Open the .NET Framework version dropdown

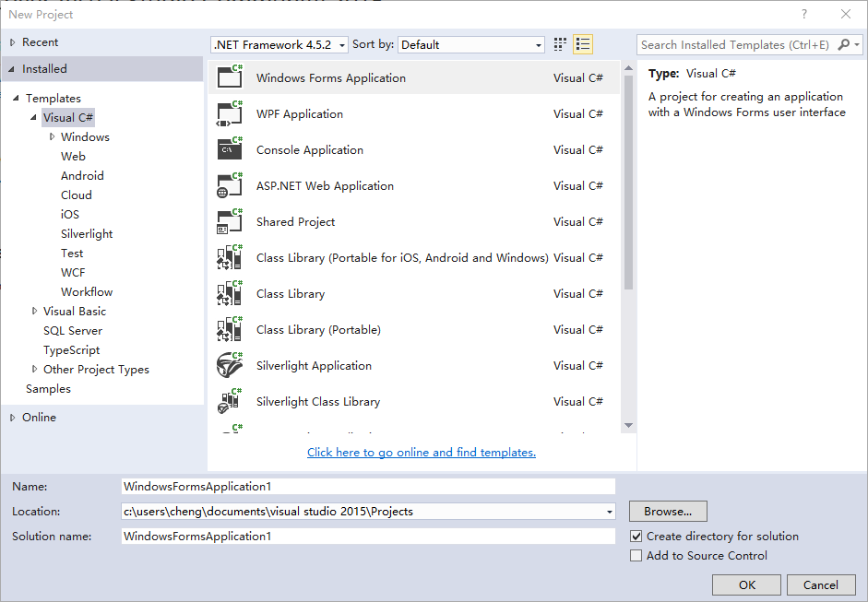click(x=279, y=44)
